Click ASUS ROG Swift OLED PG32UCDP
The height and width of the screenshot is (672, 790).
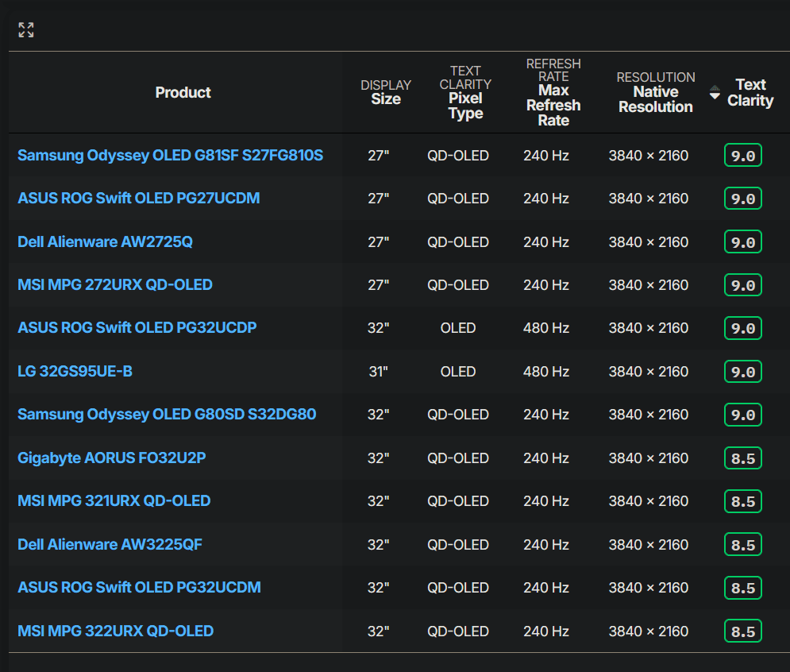[137, 327]
